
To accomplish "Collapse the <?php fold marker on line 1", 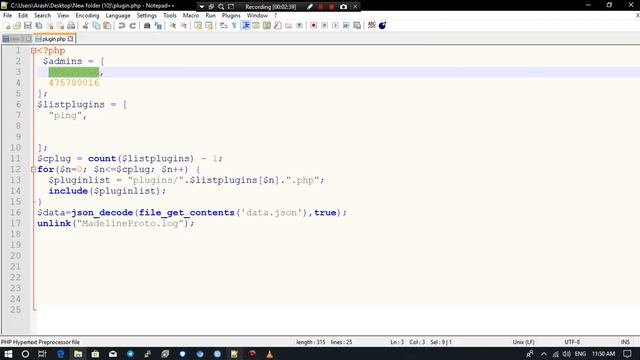I will click(33, 51).
